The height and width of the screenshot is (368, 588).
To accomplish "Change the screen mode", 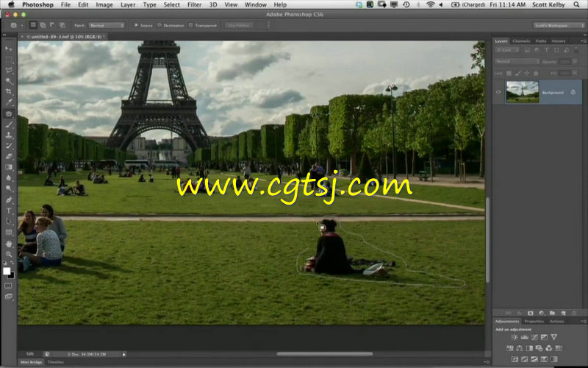I will tap(8, 297).
